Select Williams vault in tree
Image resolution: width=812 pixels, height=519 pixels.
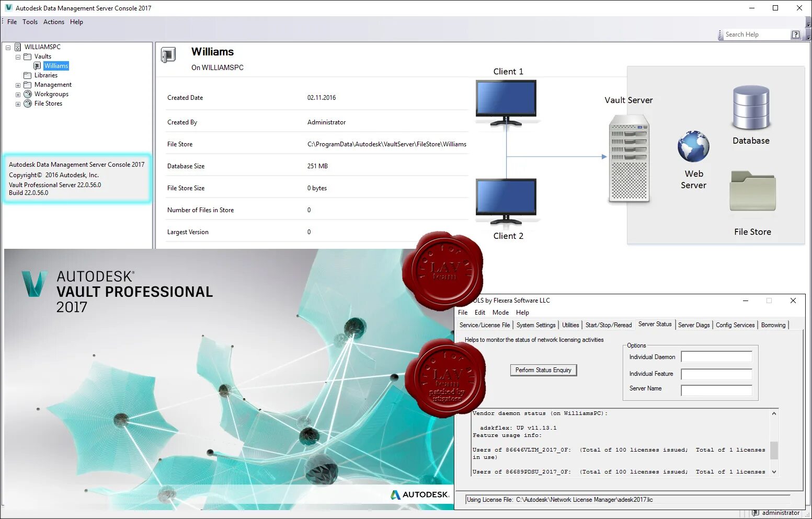tap(56, 66)
